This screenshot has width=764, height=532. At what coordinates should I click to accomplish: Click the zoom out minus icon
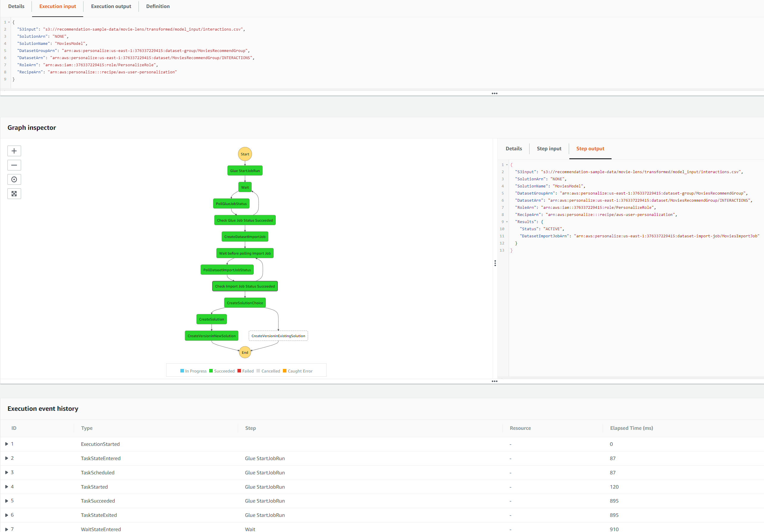click(14, 165)
